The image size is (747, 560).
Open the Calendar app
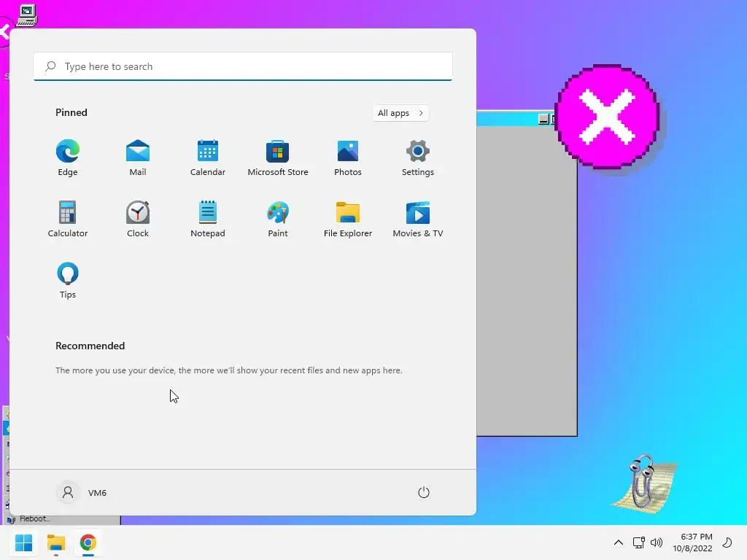208,157
